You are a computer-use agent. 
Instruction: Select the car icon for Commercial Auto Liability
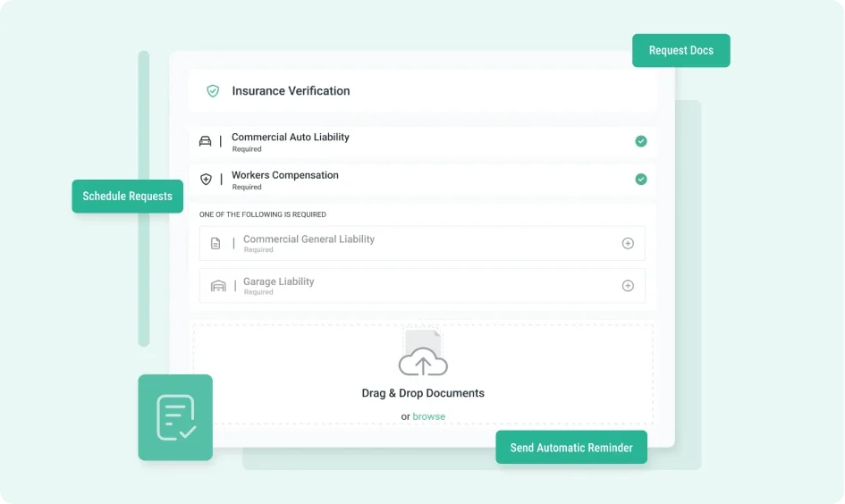point(206,141)
